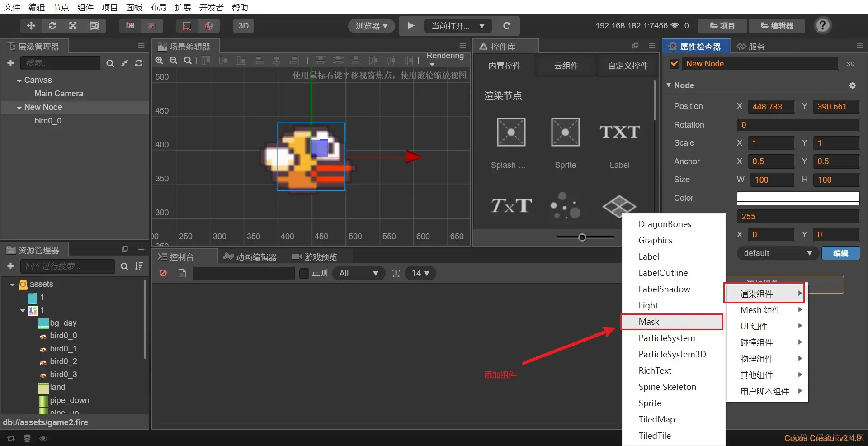Toggle the node 3D property switch
Image resolution: width=868 pixels, height=446 pixels.
coord(850,64)
